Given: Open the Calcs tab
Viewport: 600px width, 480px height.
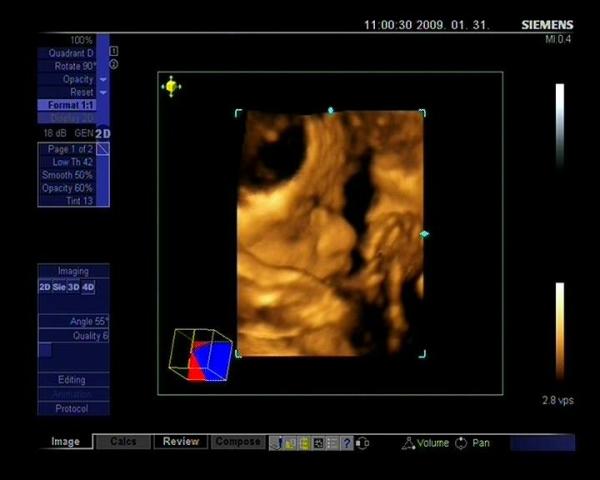Looking at the screenshot, I should click(x=123, y=441).
